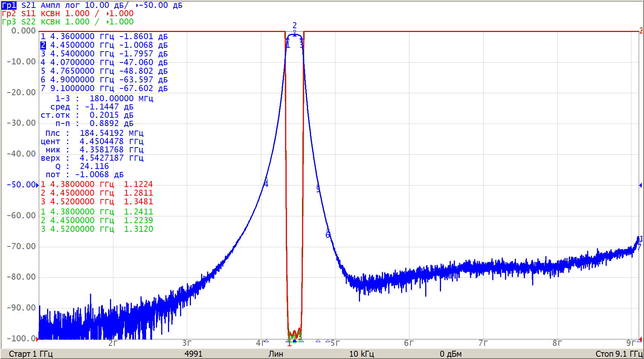Select the active Гр1 trace label
Image resolution: width=644 pixels, height=359 pixels.
(9, 5)
